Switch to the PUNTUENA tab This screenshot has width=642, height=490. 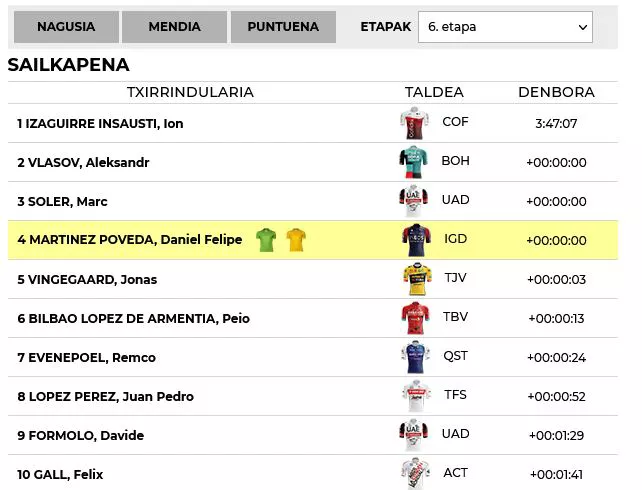(283, 27)
